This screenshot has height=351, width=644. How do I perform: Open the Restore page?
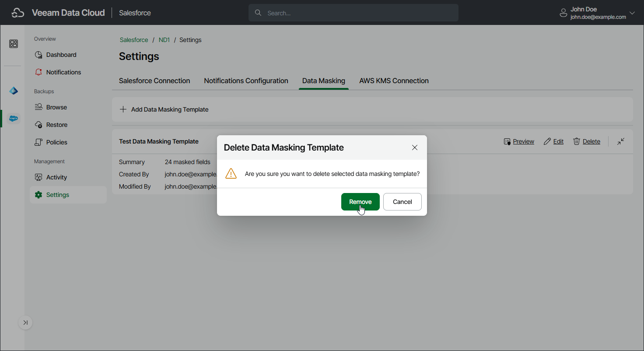coord(68,125)
